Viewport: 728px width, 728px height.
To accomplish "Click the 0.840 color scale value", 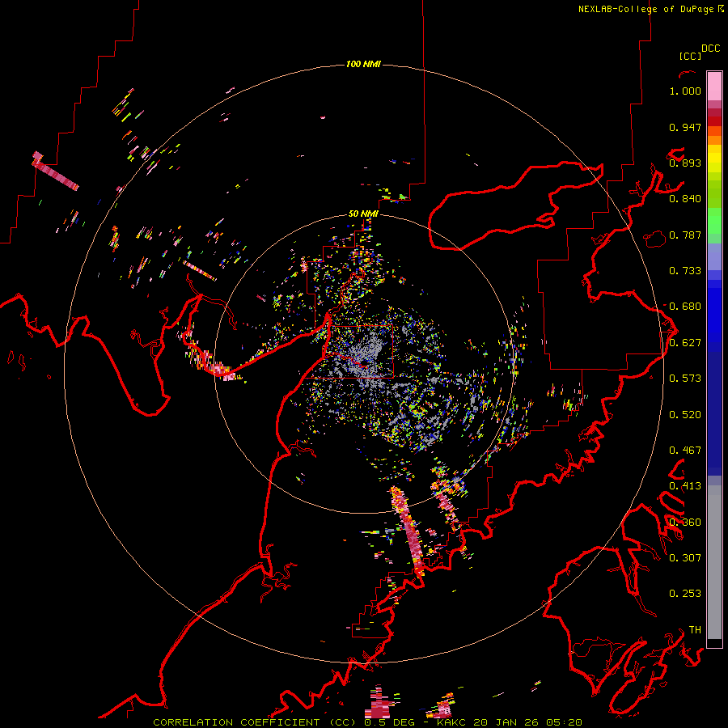I will 685,199.
